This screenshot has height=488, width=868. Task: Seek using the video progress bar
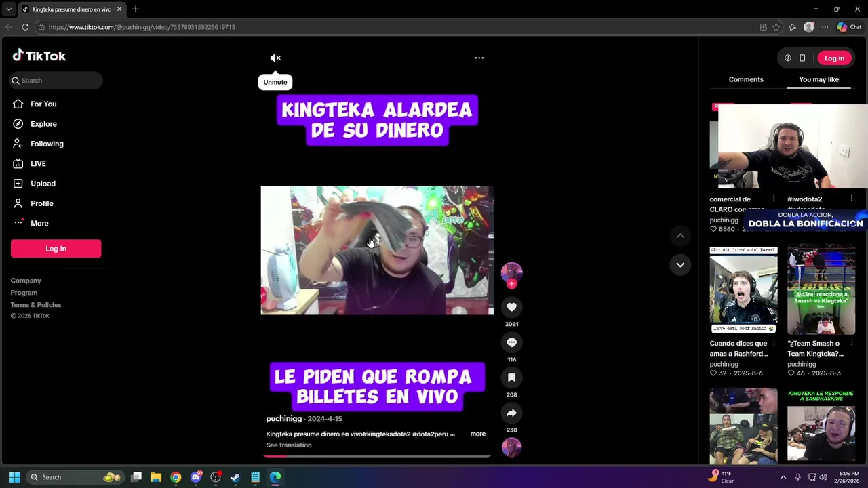(377, 456)
